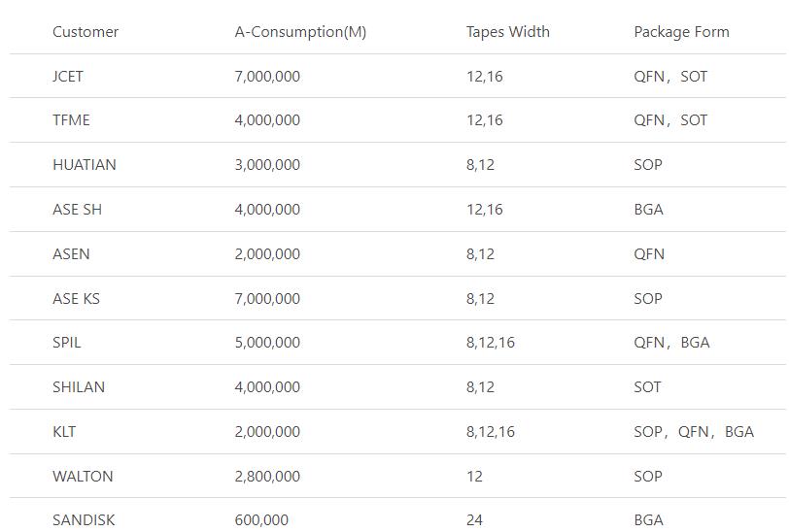Select SPIL's 5,000,000 consumption value

point(267,343)
